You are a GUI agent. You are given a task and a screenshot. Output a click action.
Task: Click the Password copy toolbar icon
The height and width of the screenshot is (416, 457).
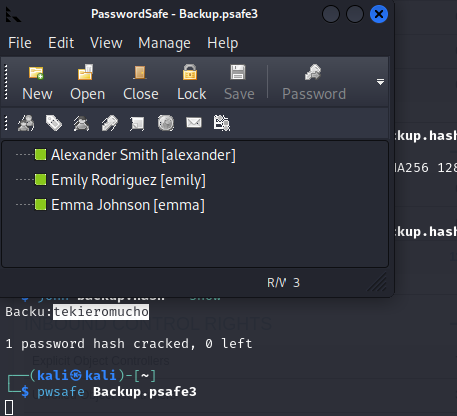tap(313, 72)
